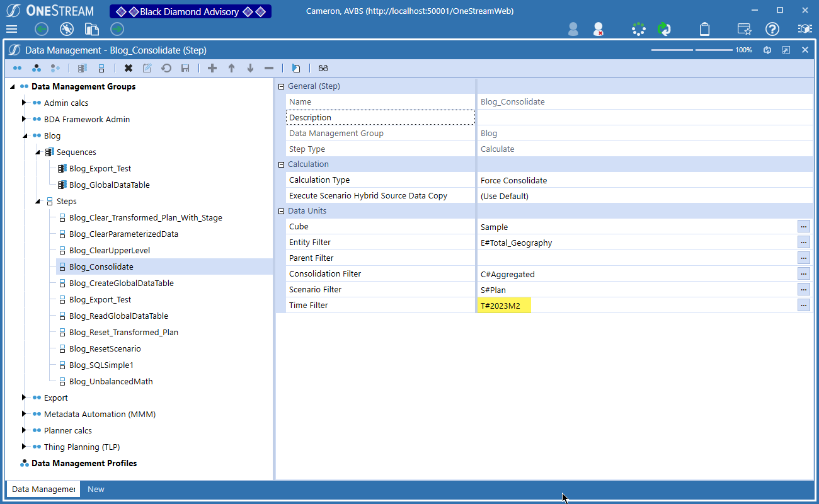This screenshot has width=819, height=504.
Task: Select the Blog_GlobalDataTable sequence
Action: (109, 185)
